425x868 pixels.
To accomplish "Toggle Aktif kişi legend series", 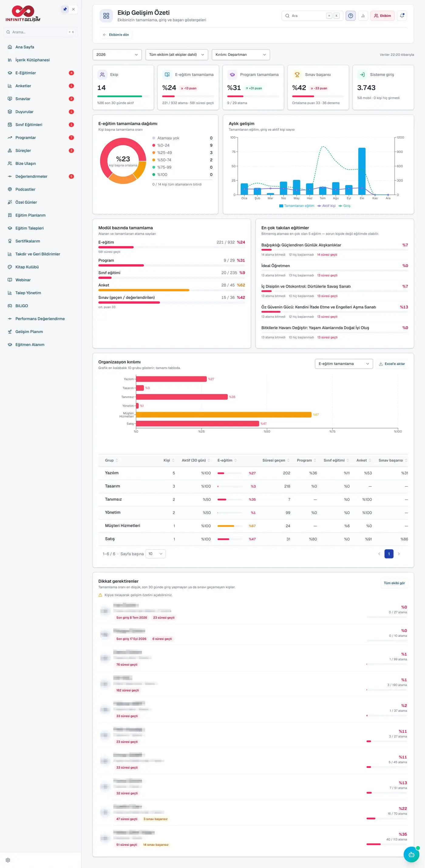I will click(x=326, y=206).
